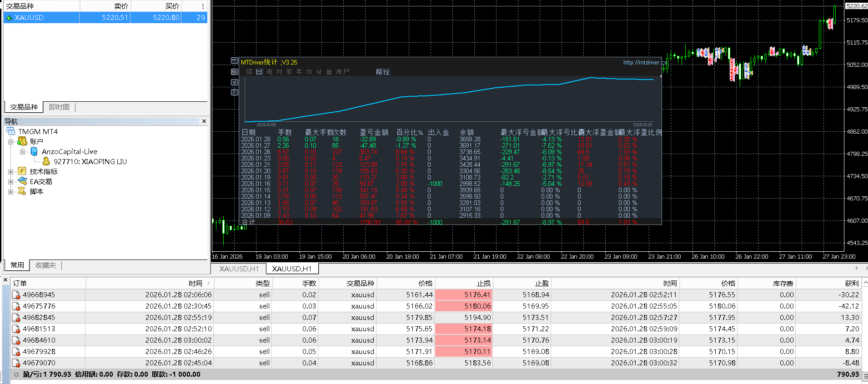Click the MTDriver checkmark icon
Screen dimensions: 868x384
pyautogui.click(x=235, y=82)
